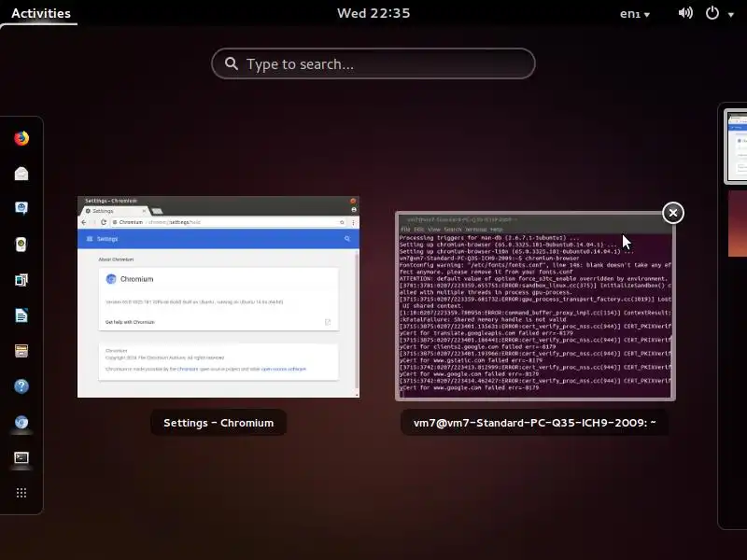Screen dimensions: 747x560
Task: Click the Settings - Chromium window caption
Action: (218, 423)
